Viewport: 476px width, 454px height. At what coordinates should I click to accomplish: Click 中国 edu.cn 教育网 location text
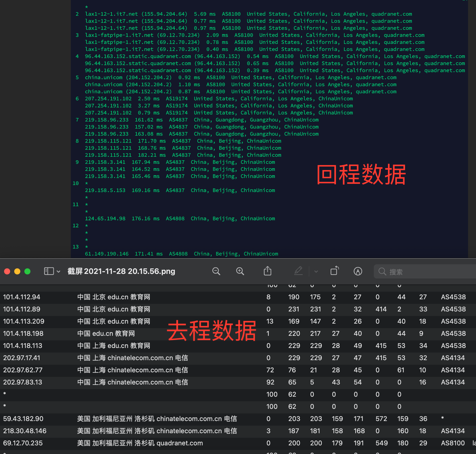coord(106,334)
